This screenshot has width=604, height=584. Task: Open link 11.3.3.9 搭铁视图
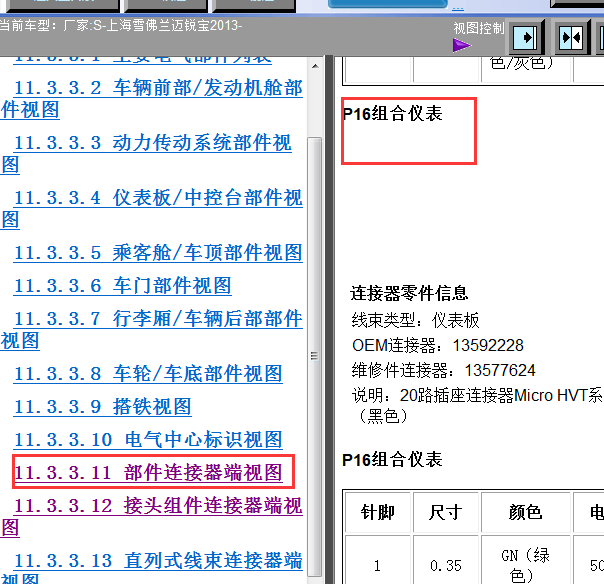(102, 407)
